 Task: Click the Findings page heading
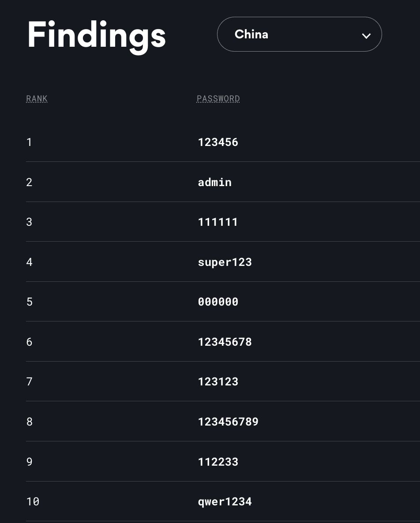coord(96,35)
